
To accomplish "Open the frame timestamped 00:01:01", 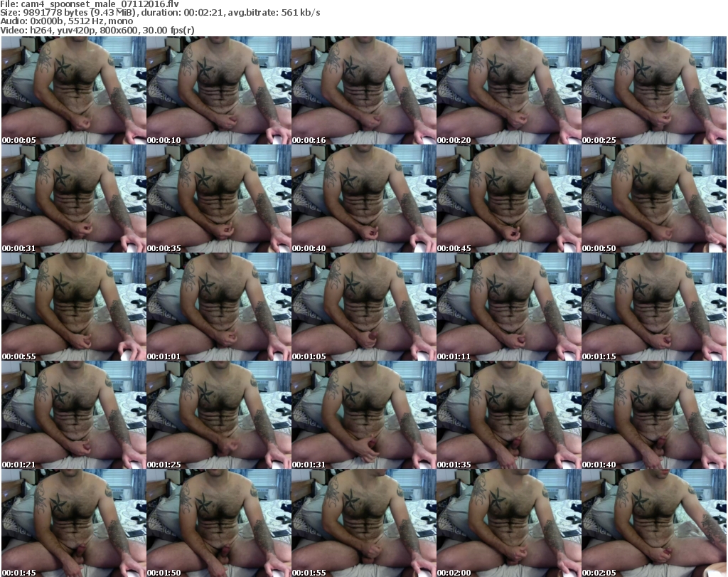I will tap(219, 307).
